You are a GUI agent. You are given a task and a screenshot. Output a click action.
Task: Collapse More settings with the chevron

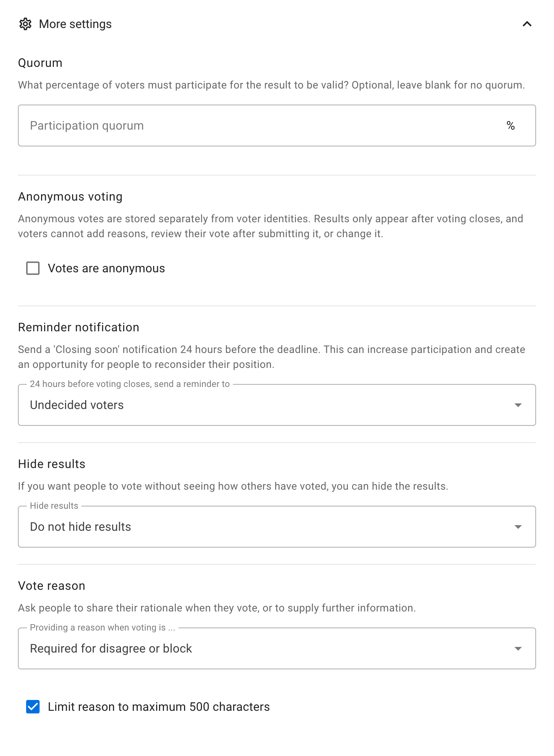[527, 24]
